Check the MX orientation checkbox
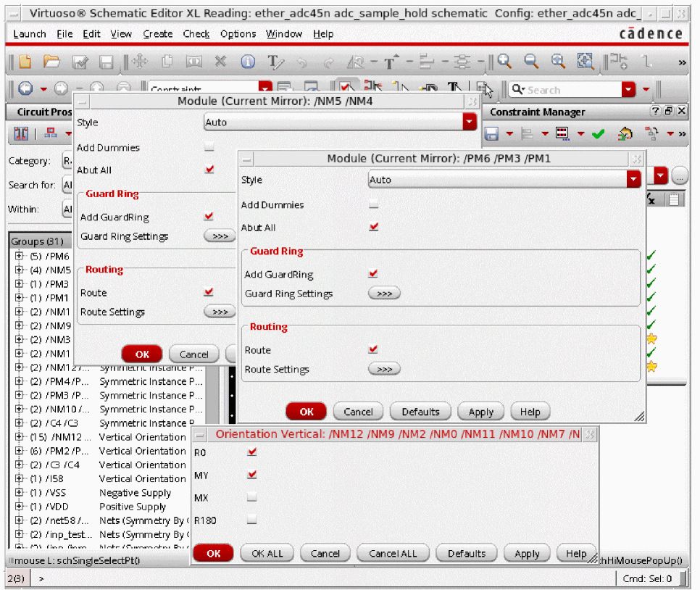Image resolution: width=700 pixels, height=590 pixels. tap(251, 497)
